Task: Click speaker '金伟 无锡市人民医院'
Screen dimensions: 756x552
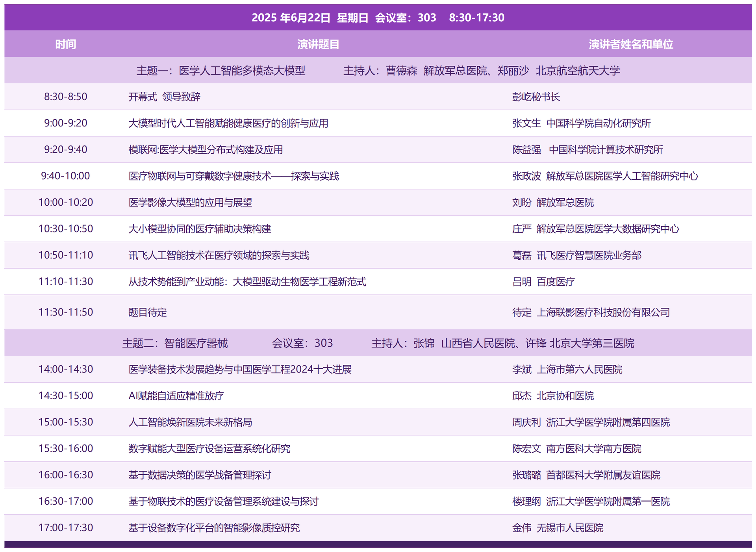Action: point(558,528)
